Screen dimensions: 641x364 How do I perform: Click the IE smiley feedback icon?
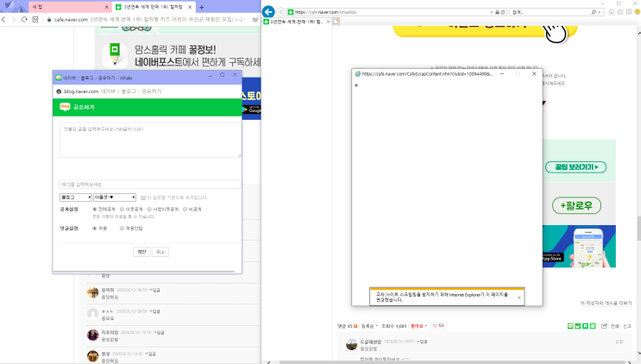(638, 12)
